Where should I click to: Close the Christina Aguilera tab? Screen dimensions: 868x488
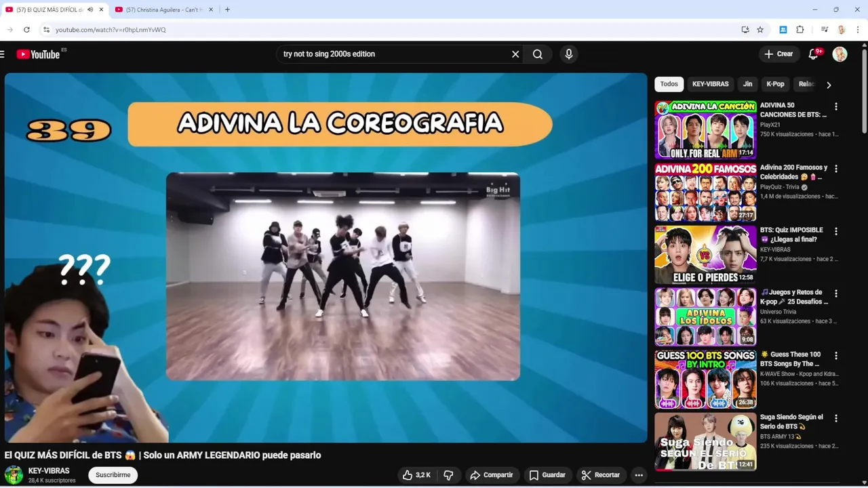click(x=210, y=9)
